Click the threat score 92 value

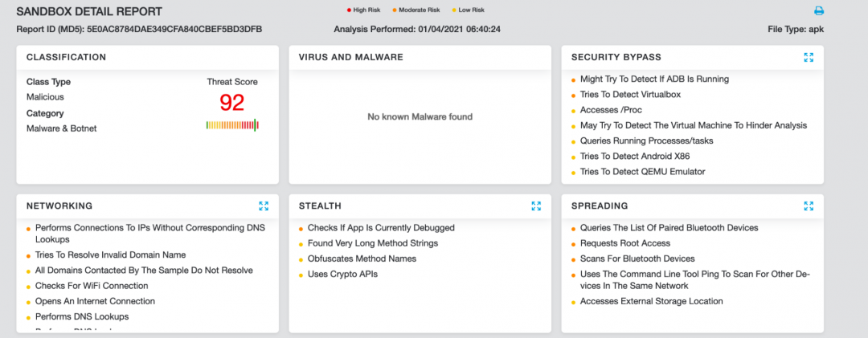(x=232, y=103)
